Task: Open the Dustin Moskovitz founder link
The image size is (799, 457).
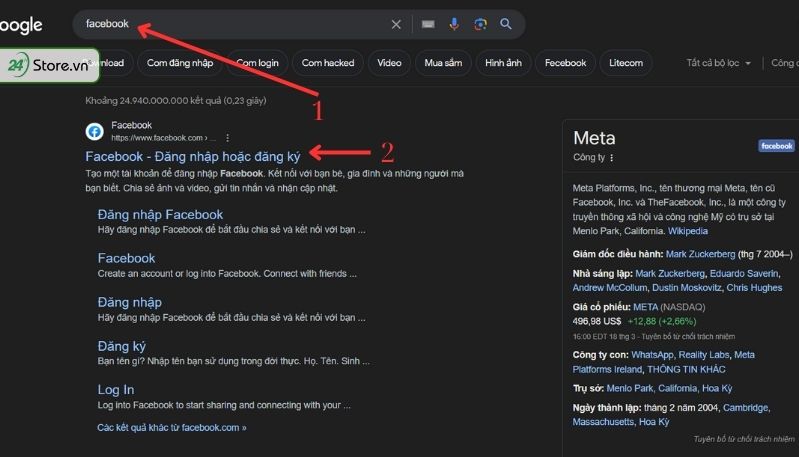Action: point(687,288)
